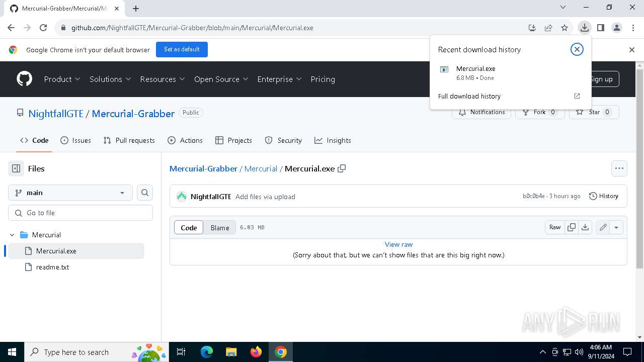Switch to the Code tab
The width and height of the screenshot is (644, 362).
[x=34, y=140]
